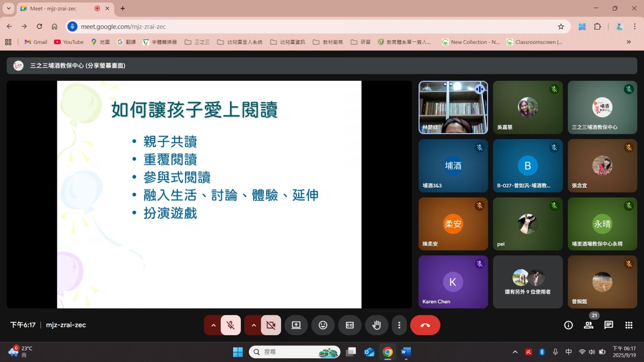
Task: Open the chat messages panel
Action: pyautogui.click(x=609, y=325)
